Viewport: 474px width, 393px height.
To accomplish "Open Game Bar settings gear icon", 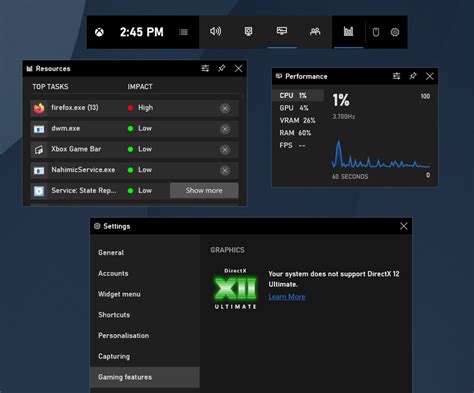I will point(395,32).
